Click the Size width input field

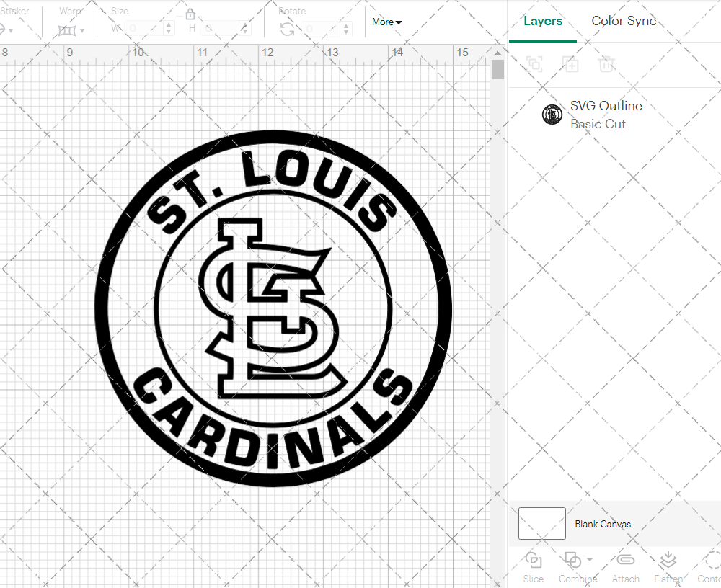145,29
